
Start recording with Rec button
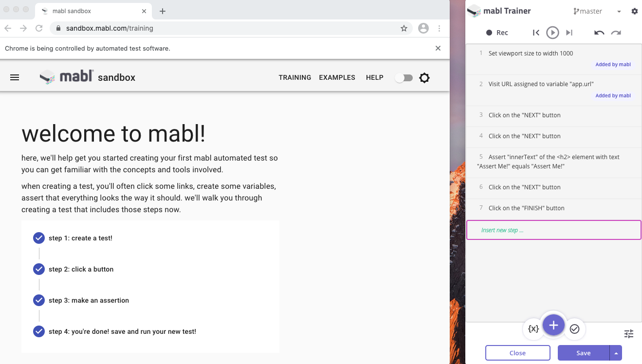click(x=497, y=33)
